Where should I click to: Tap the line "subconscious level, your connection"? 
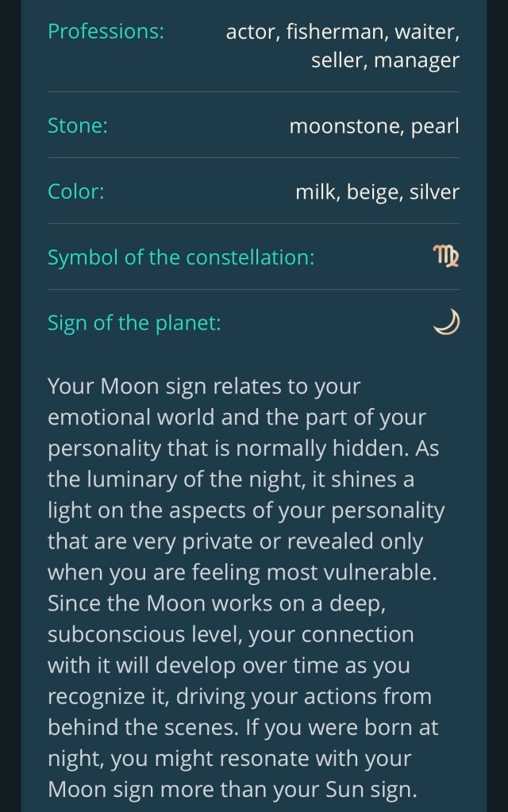[x=230, y=635]
